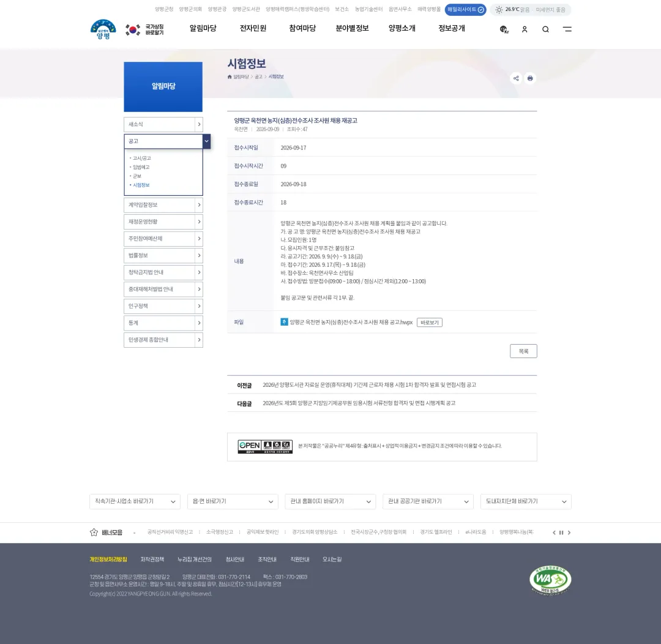Download the 옥천면 농지 전수조사 hwpx file
This screenshot has height=644, width=661.
tap(351, 322)
